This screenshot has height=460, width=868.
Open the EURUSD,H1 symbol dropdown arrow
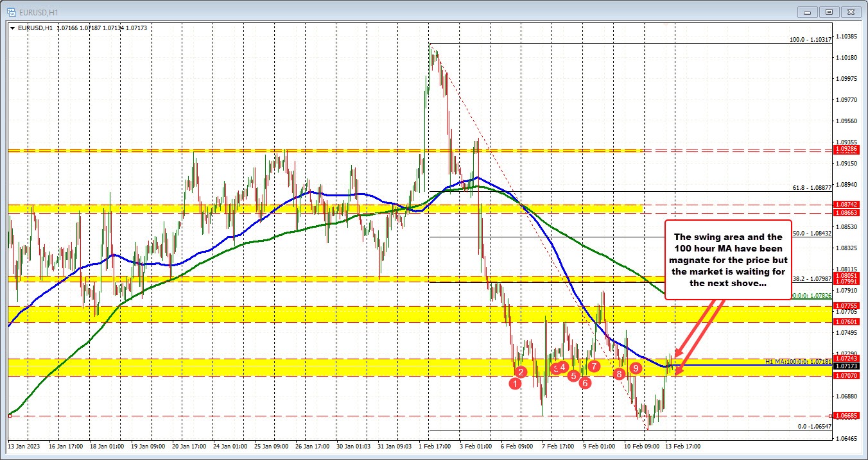click(x=13, y=28)
